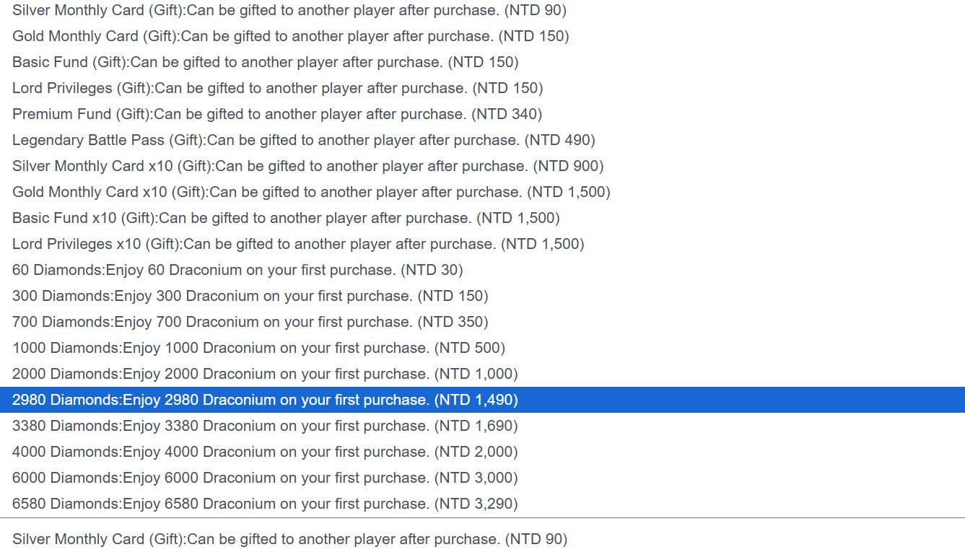Pick Gold Monthly Card x10 (Gift) option
This screenshot has width=965, height=560.
point(311,192)
